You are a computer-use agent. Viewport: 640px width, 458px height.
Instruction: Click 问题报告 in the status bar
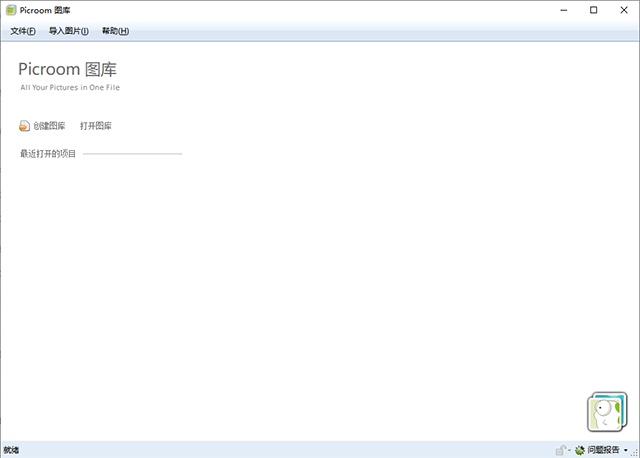pyautogui.click(x=603, y=450)
